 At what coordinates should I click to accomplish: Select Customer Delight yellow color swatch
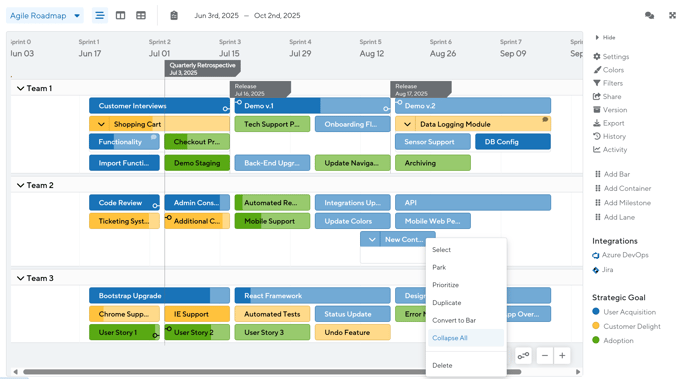595,325
